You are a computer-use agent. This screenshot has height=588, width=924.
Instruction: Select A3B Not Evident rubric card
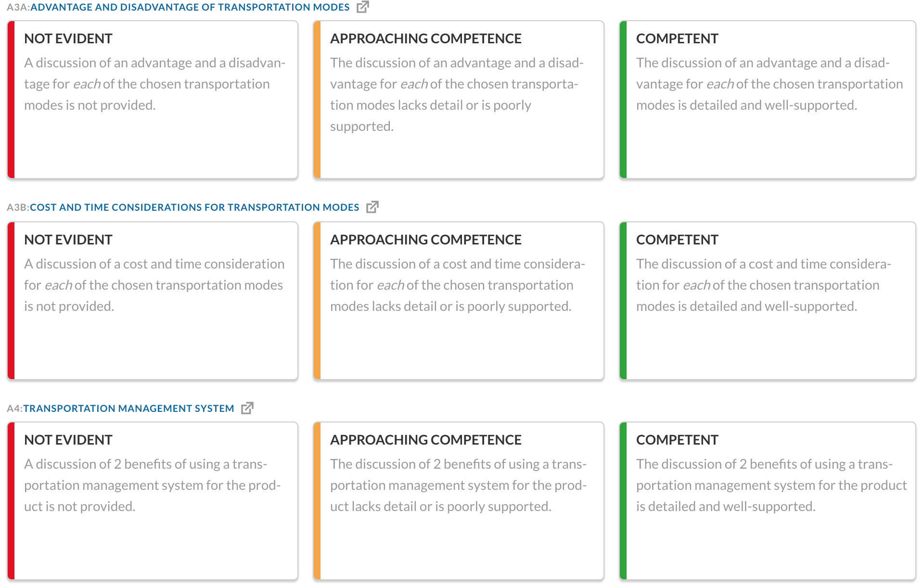(x=153, y=301)
